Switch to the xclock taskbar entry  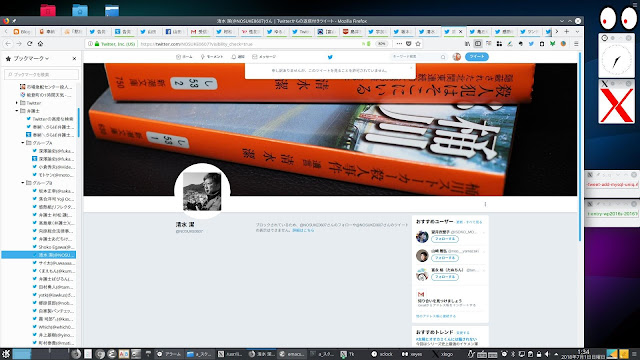pos(382,354)
